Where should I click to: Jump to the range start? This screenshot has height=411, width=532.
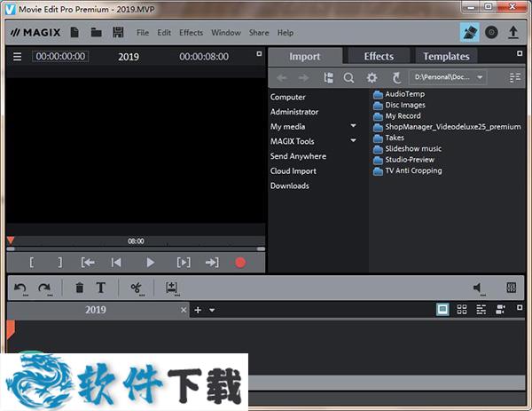pos(88,263)
